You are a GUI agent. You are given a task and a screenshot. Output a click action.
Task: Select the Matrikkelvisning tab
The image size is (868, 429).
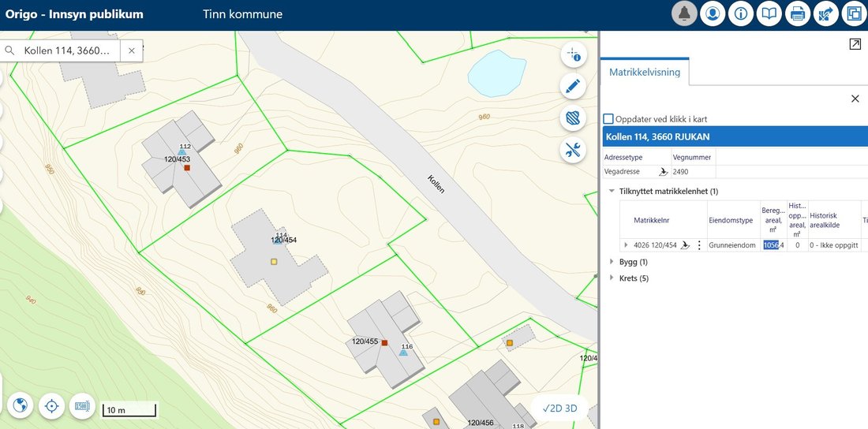pos(645,72)
